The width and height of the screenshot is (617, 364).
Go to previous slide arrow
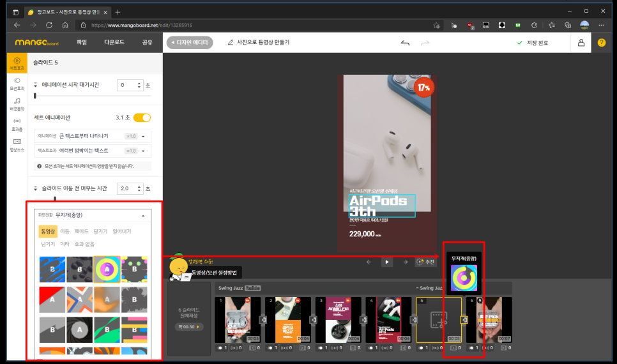(x=369, y=262)
